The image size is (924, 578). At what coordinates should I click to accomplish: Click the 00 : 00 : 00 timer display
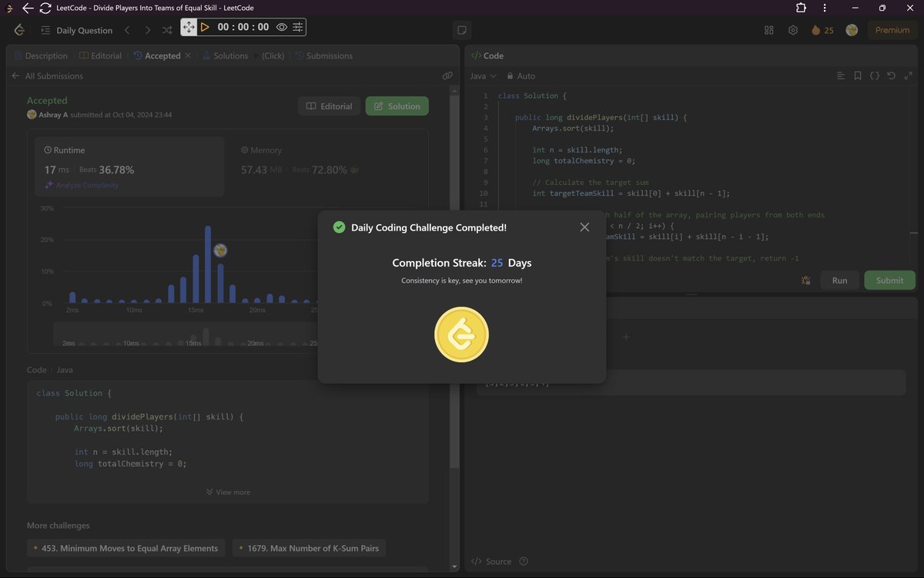coord(243,27)
